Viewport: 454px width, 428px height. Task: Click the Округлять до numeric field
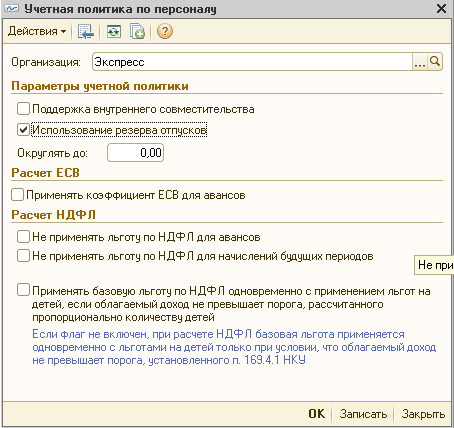point(135,153)
